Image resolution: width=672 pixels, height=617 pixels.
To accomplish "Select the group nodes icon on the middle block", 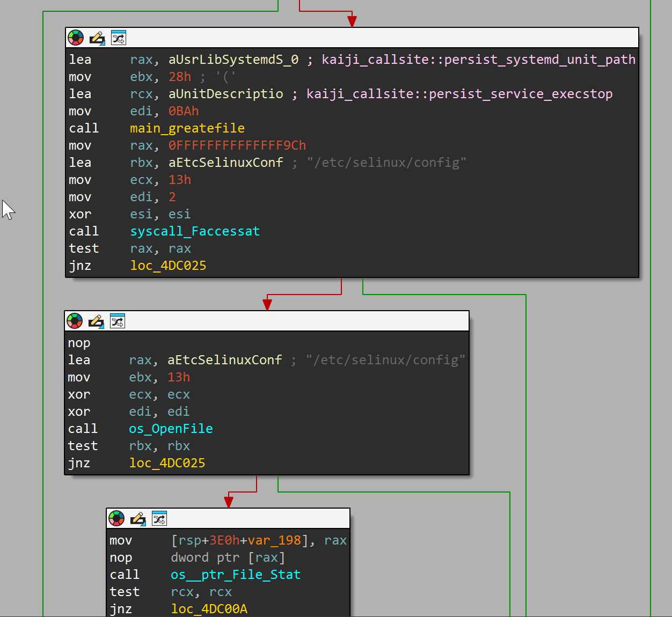I will point(117,321).
